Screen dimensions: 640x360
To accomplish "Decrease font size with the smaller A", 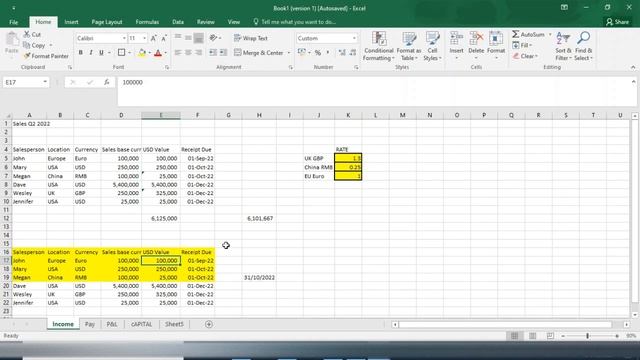I will pyautogui.click(x=164, y=38).
